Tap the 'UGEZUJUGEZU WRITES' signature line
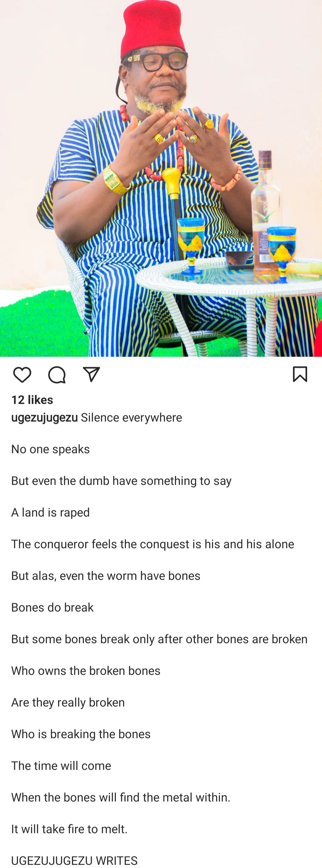This screenshot has width=322, height=868. pyautogui.click(x=74, y=861)
